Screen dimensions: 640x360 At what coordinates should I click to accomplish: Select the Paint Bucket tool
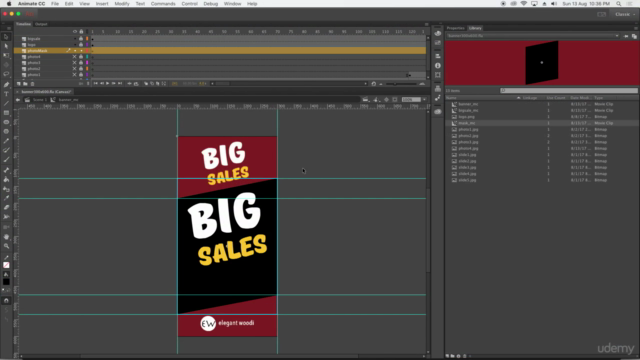[x=6, y=180]
